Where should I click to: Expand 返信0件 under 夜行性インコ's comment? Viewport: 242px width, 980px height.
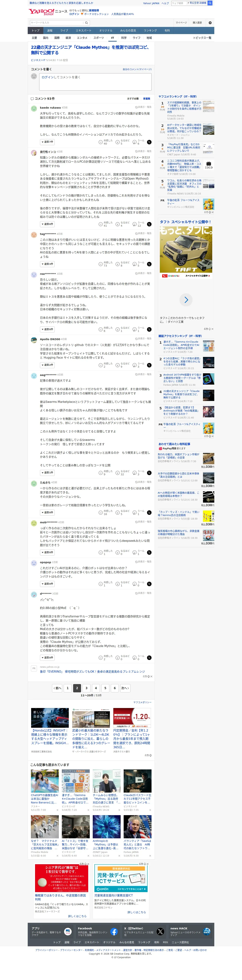pos(47,224)
